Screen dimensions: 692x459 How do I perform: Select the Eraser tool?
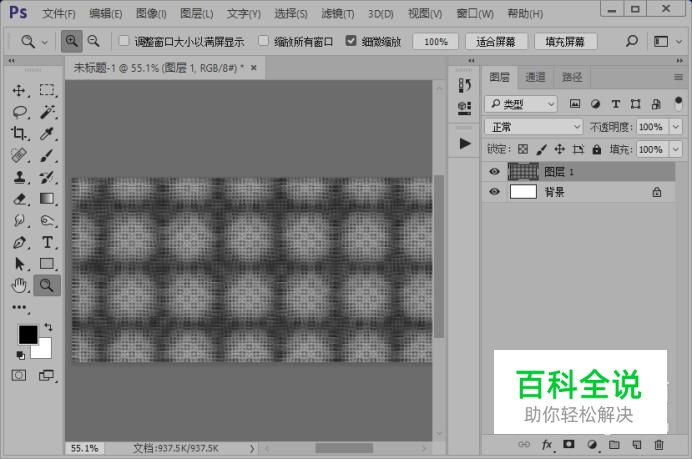click(19, 199)
